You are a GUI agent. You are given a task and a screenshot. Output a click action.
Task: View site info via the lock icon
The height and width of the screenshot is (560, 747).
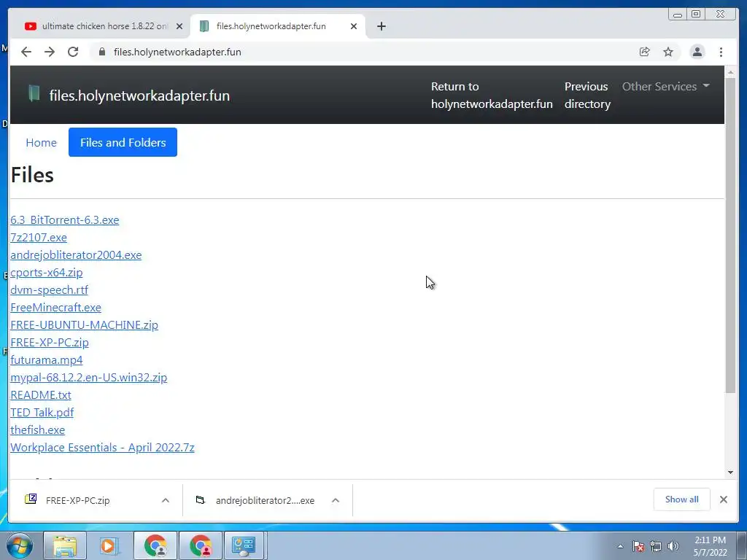101,52
